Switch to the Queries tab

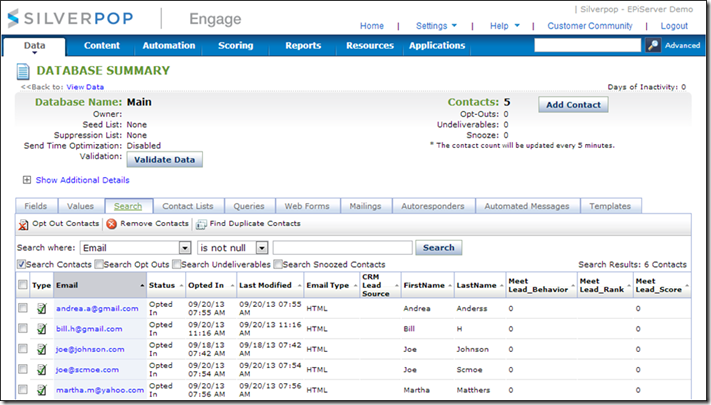pos(249,206)
